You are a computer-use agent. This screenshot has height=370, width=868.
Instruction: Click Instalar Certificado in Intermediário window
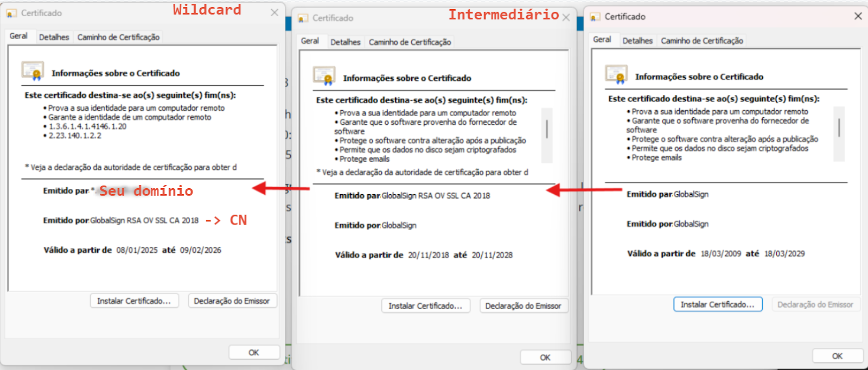tap(425, 306)
